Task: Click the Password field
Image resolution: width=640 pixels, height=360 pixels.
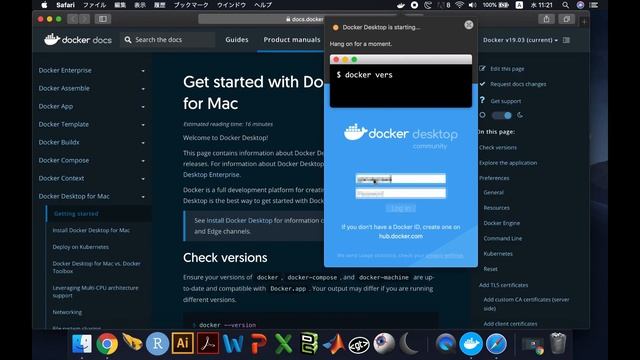Action: [x=400, y=193]
